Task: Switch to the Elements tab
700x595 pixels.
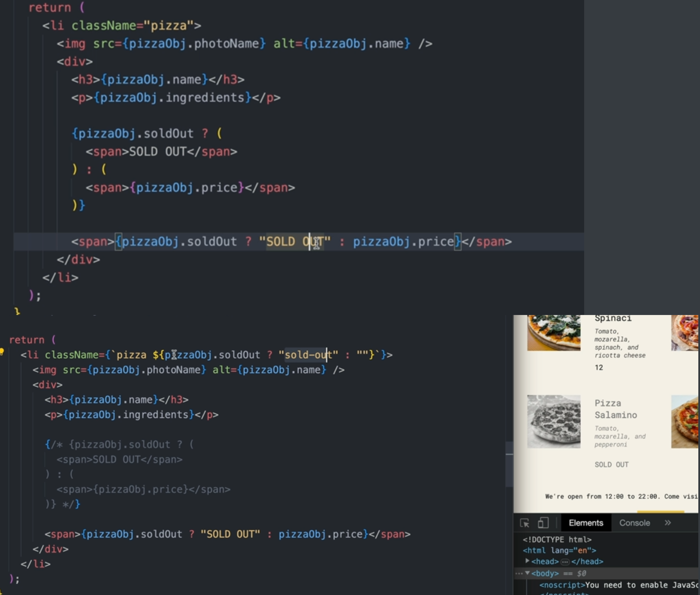Action: 585,523
